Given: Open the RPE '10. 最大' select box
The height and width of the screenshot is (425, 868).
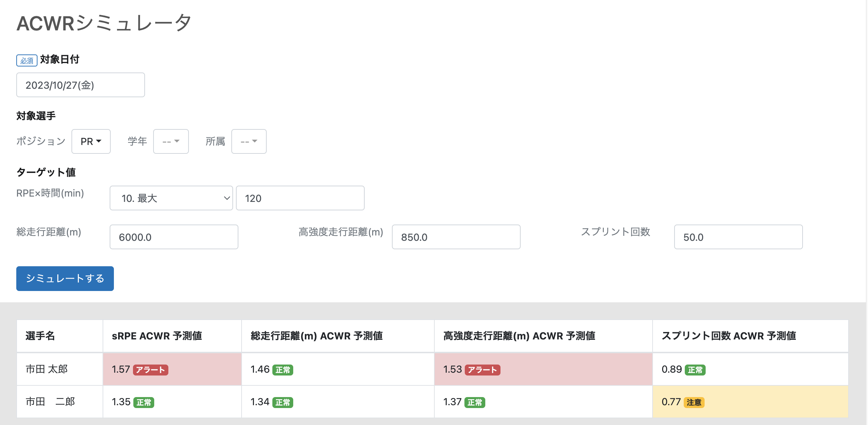Looking at the screenshot, I should click(171, 198).
